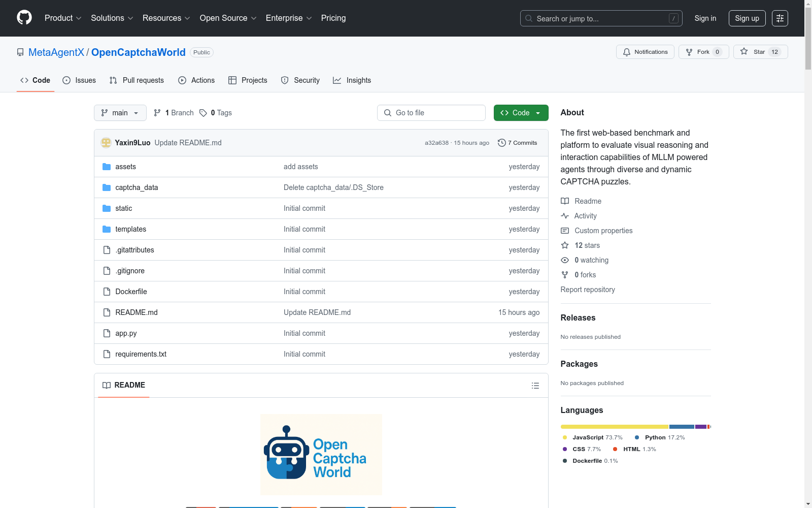
Task: Open the Pricing page
Action: coord(333,18)
